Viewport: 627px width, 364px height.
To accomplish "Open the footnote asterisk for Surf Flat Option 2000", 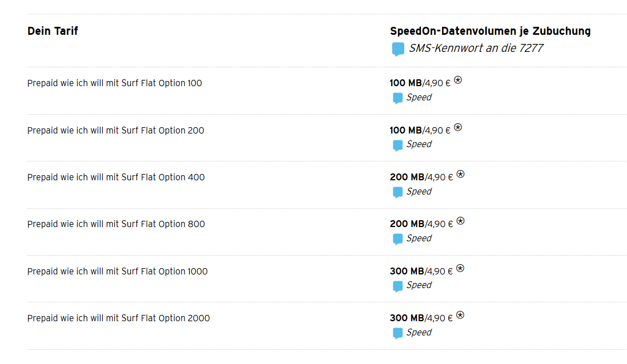I will [460, 315].
